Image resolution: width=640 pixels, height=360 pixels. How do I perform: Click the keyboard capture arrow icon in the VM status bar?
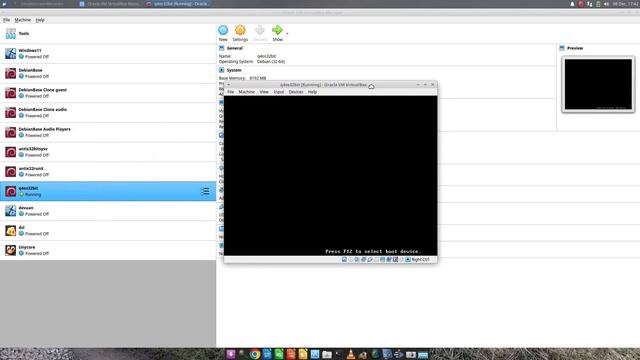(408, 260)
